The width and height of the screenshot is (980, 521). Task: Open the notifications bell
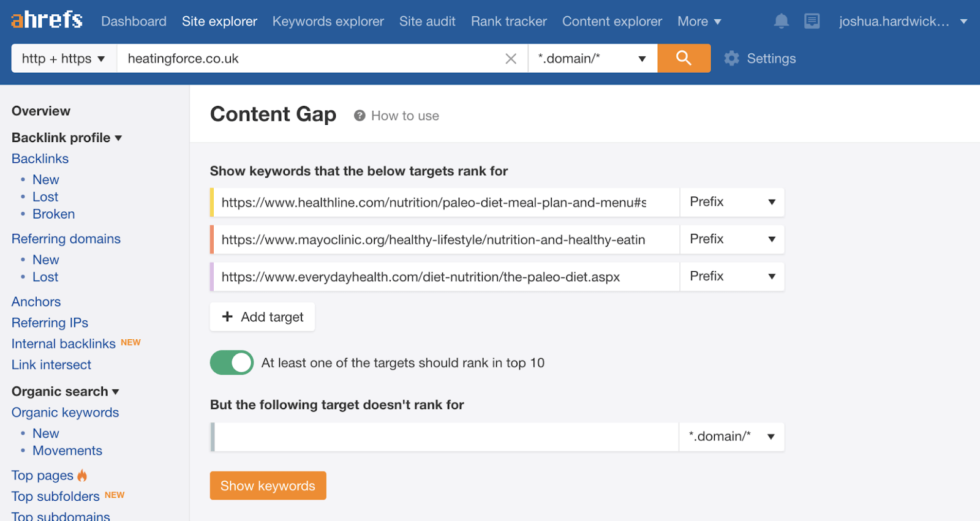(781, 21)
